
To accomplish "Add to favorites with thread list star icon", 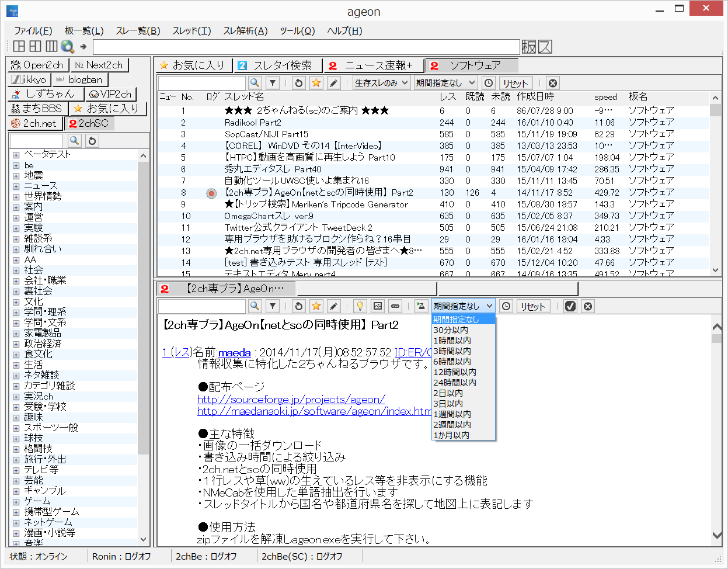I will pyautogui.click(x=316, y=83).
